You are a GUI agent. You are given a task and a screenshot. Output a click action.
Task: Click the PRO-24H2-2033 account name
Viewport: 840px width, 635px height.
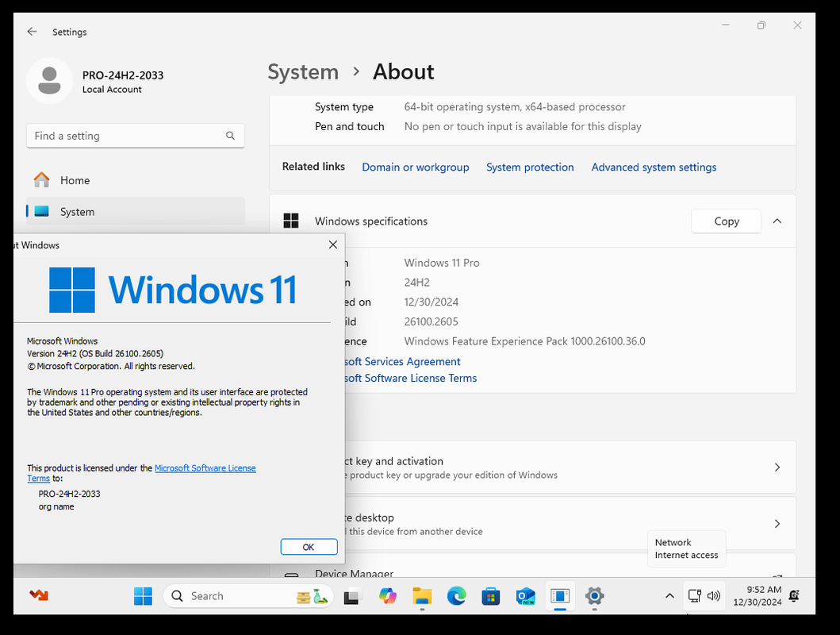(123, 75)
